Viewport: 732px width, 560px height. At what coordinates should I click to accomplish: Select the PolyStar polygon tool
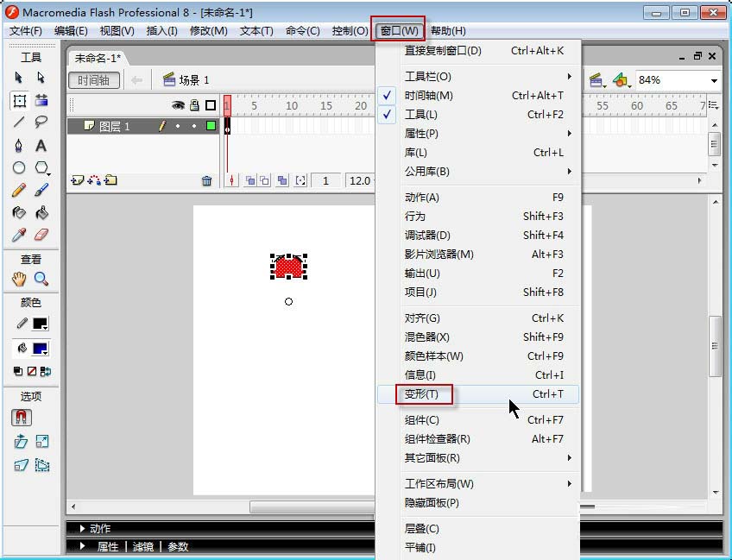tap(41, 167)
